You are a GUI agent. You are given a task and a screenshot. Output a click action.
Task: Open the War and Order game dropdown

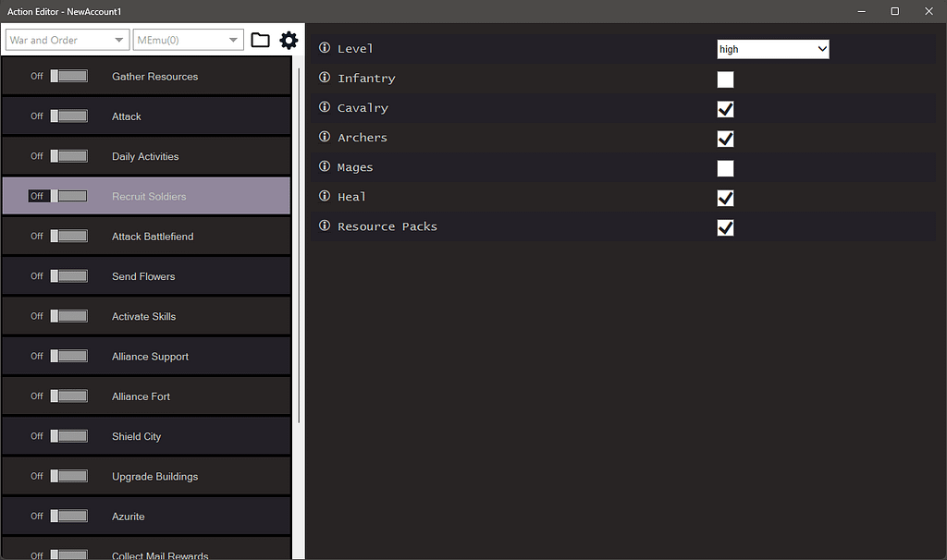[66, 40]
